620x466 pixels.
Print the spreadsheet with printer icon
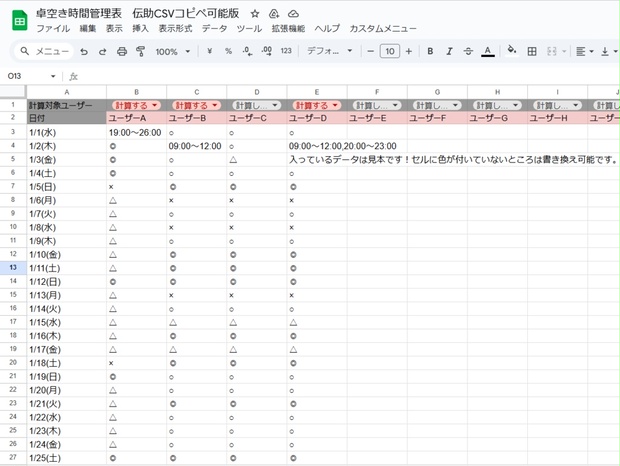pyautogui.click(x=122, y=51)
